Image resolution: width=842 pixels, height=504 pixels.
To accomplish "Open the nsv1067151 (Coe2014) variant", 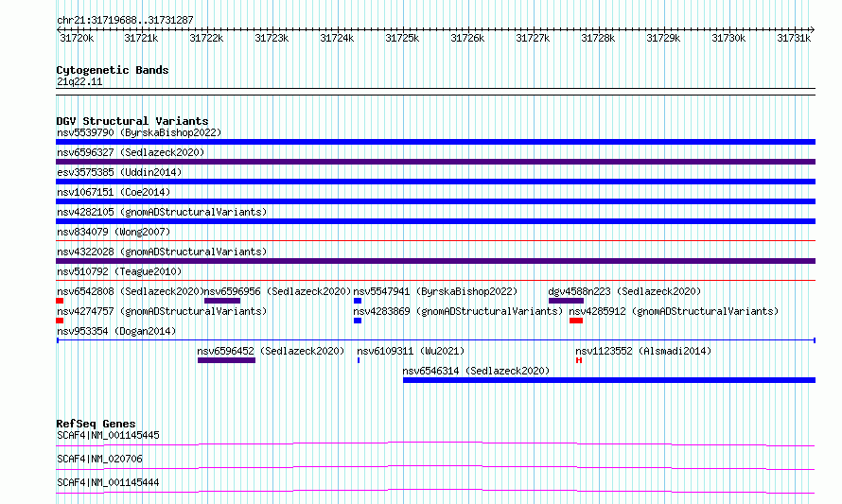I will pos(114,192).
